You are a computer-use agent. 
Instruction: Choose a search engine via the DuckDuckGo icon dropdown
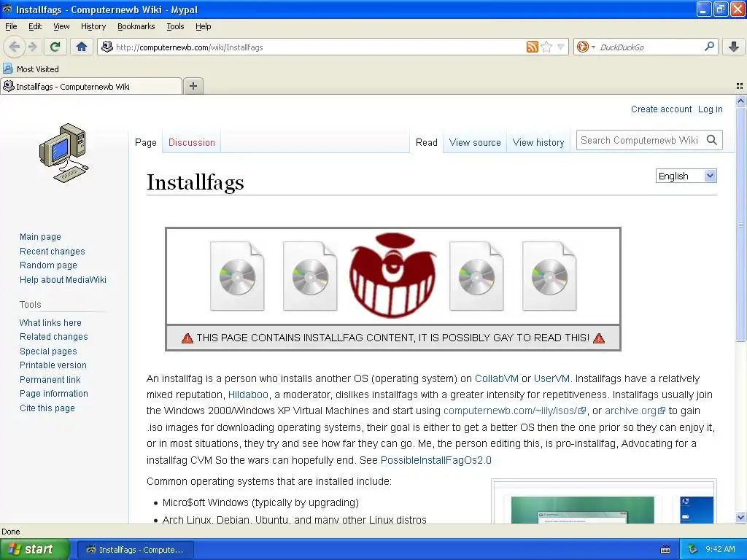point(586,47)
